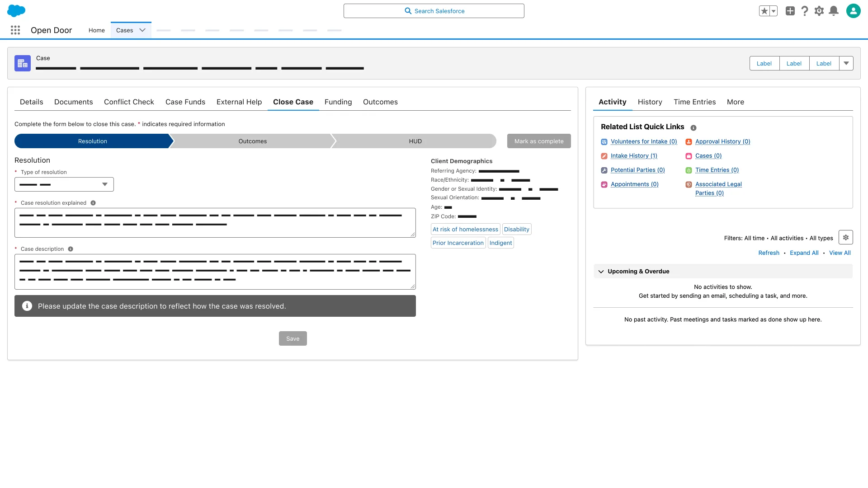Click the Appointments icon
Screen dimensions: 868x488
click(604, 184)
